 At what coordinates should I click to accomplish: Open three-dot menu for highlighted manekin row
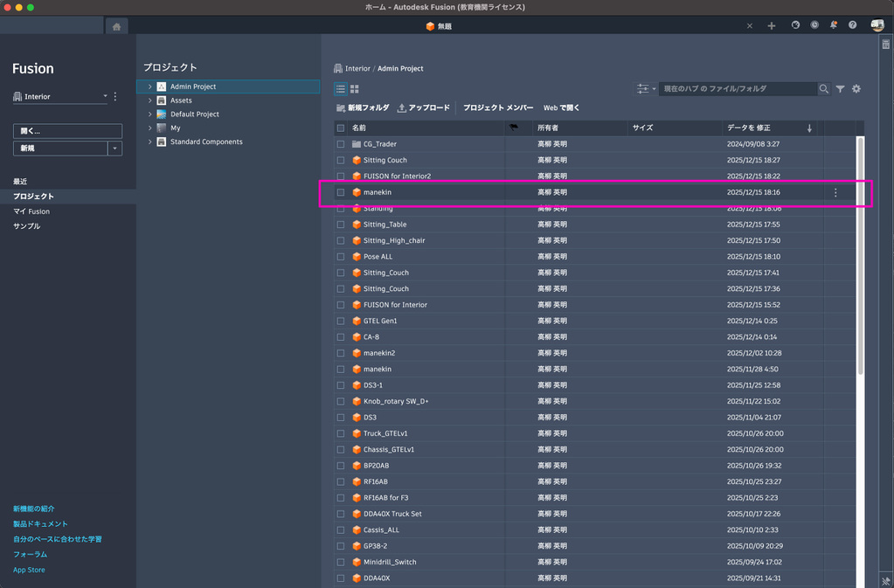pyautogui.click(x=835, y=192)
